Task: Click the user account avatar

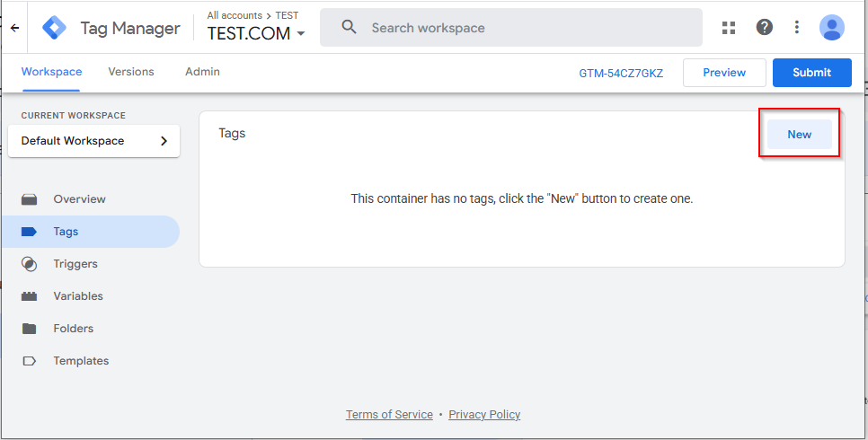Action: click(x=831, y=28)
